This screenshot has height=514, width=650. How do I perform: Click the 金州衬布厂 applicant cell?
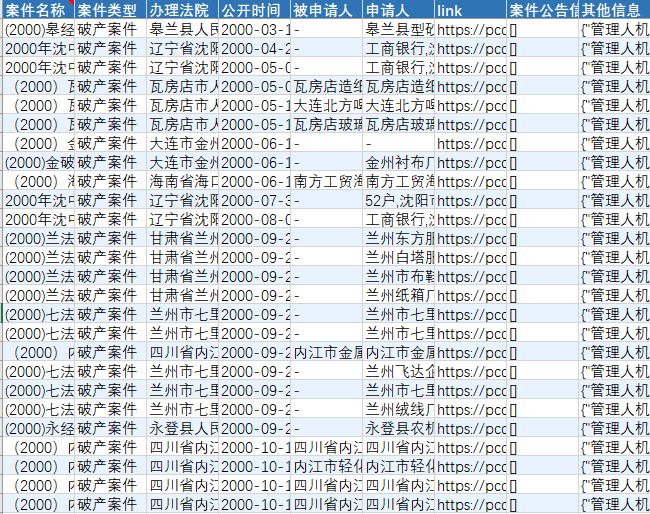(398, 162)
